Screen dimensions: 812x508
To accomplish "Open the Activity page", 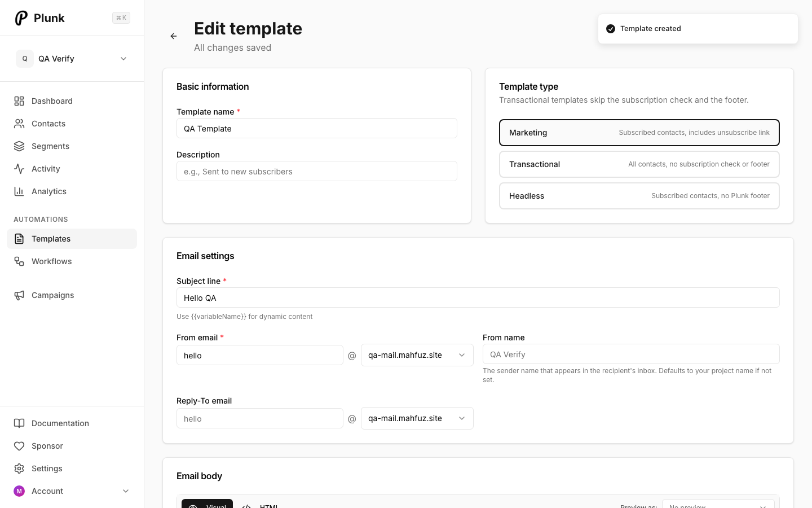I will [72, 169].
